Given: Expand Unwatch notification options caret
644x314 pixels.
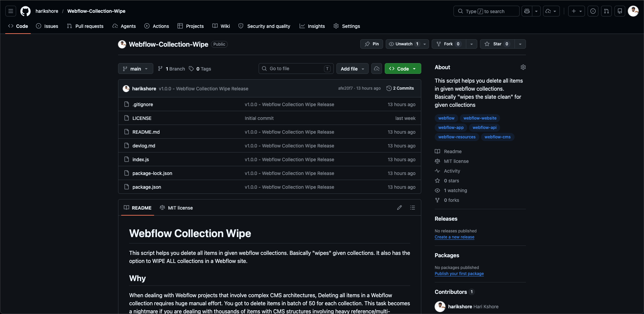Looking at the screenshot, I should click(425, 44).
